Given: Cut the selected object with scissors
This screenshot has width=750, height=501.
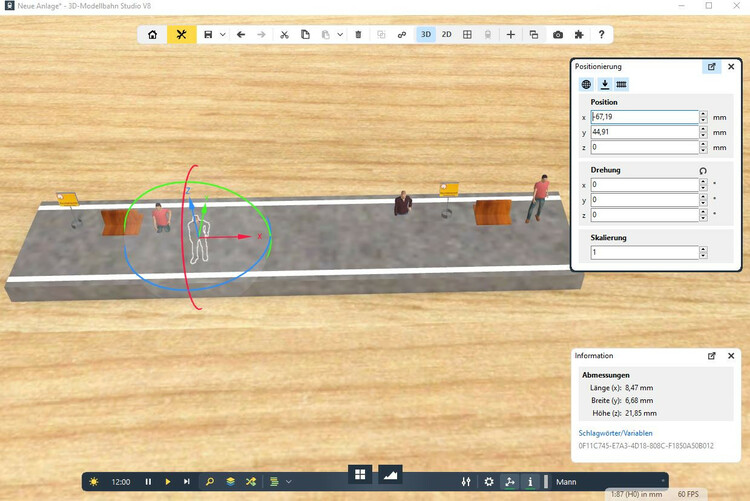Looking at the screenshot, I should click(284, 34).
